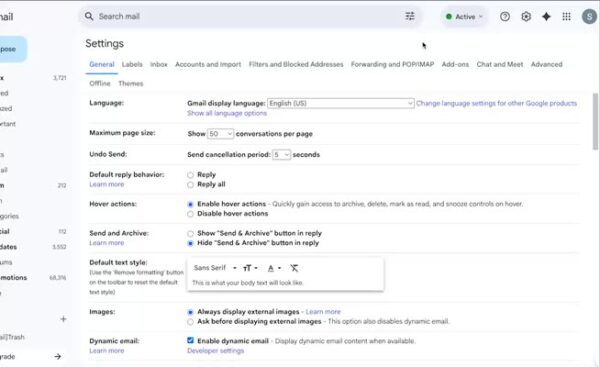Open Gmail display language dropdown
This screenshot has height=367, width=600.
click(341, 103)
